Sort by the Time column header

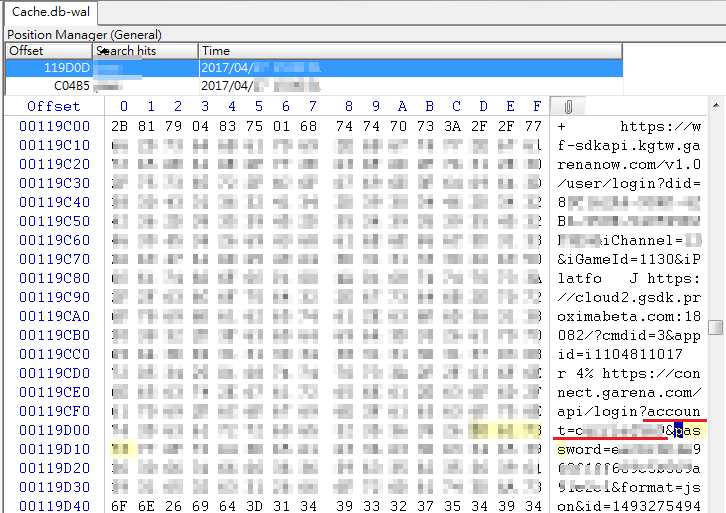pos(410,51)
